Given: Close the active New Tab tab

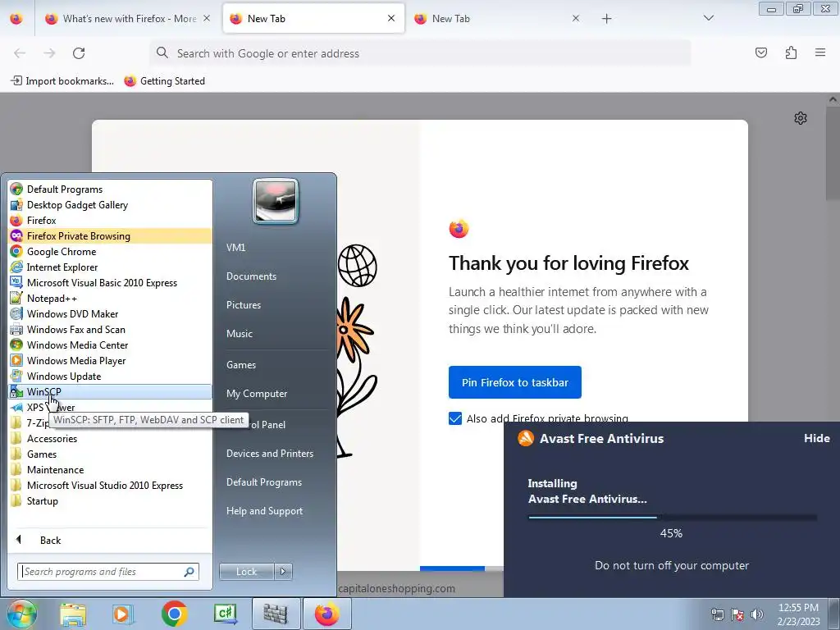Looking at the screenshot, I should (x=391, y=18).
